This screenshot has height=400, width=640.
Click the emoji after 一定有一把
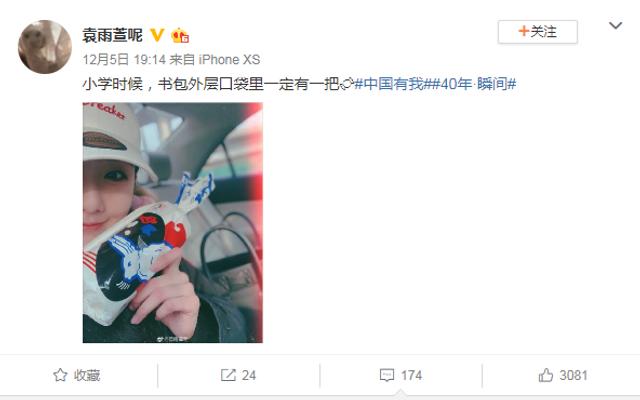point(347,84)
